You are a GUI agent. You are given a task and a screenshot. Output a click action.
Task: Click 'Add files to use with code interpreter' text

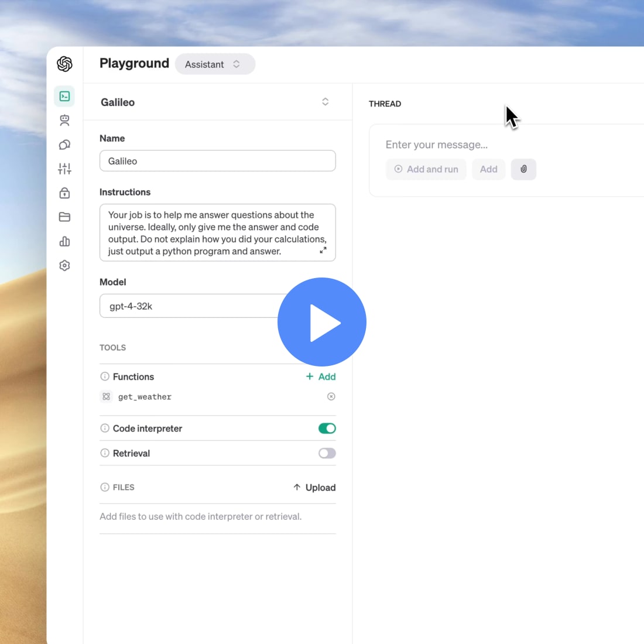coord(200,516)
